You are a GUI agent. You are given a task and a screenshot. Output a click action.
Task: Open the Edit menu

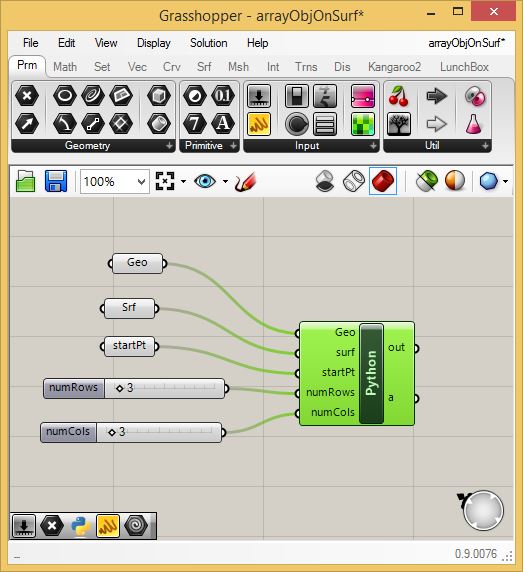tap(66, 43)
